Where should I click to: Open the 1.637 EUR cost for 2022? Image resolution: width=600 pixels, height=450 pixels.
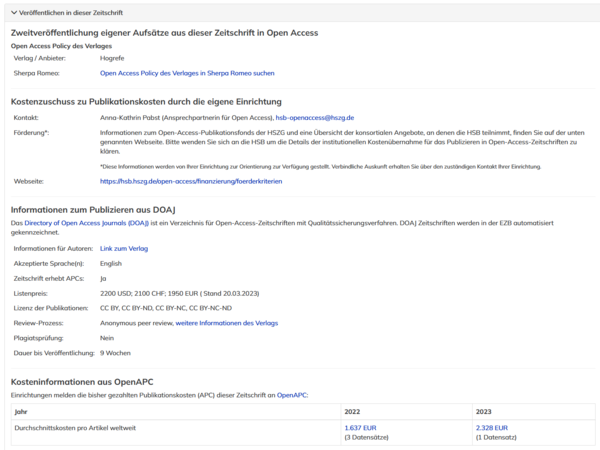coord(360,427)
